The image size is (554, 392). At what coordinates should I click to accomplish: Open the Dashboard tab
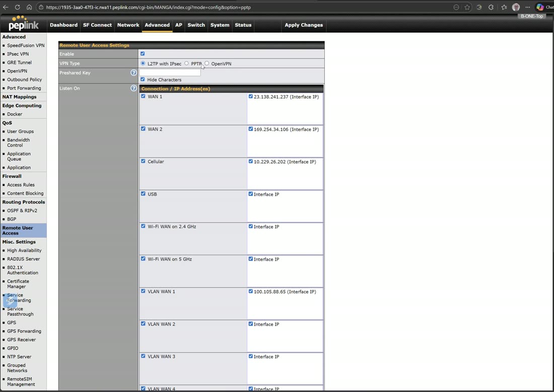63,25
